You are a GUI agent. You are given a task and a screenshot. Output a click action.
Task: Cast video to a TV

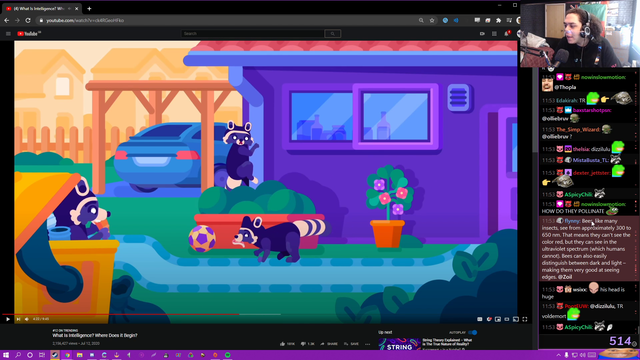click(516, 319)
